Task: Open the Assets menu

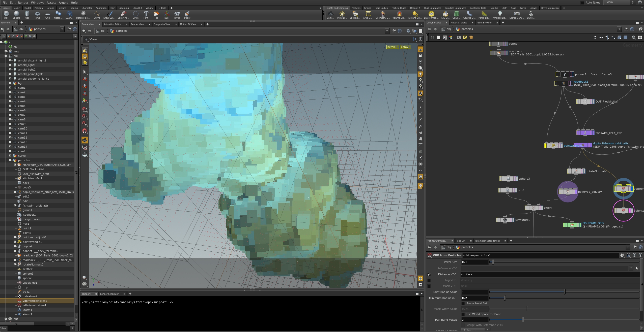Action: pyautogui.click(x=51, y=3)
